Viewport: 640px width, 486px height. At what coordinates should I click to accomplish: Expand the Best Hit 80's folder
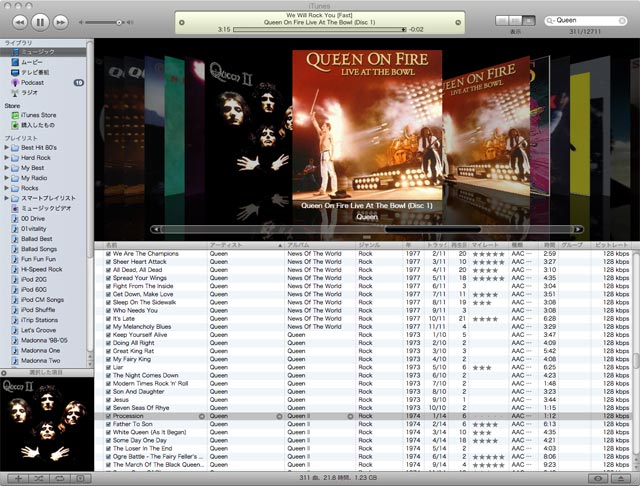(6, 147)
